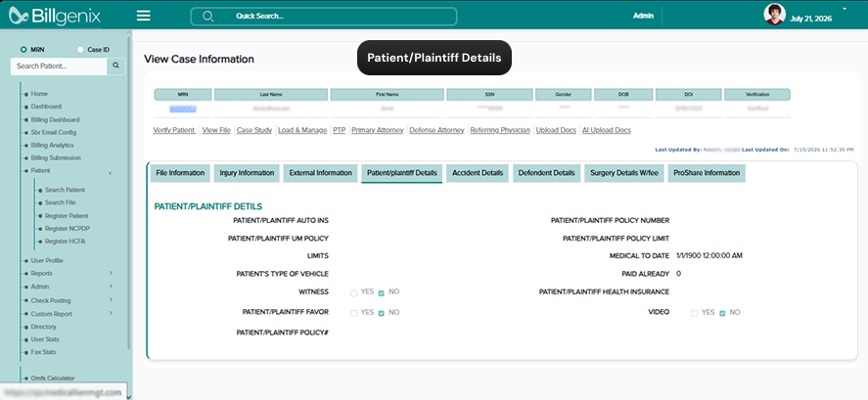Open User Profile in sidebar
868x400 pixels.
(47, 260)
